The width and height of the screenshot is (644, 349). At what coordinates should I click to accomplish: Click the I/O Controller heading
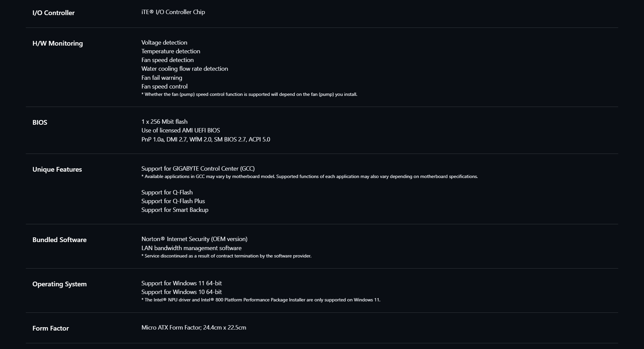[x=53, y=13]
